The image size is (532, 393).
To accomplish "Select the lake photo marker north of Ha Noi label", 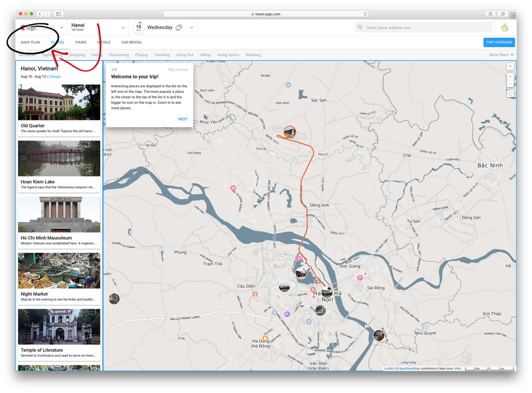I will point(301,273).
